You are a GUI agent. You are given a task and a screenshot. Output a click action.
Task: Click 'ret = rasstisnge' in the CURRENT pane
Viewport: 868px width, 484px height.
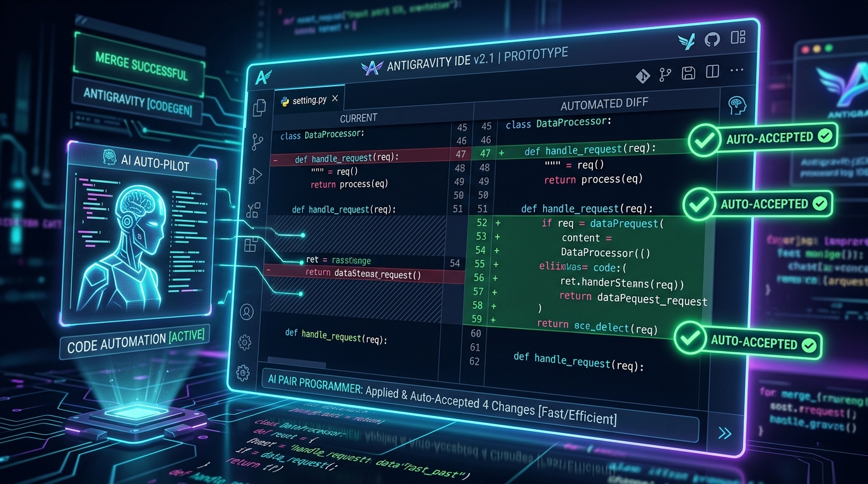tap(338, 260)
